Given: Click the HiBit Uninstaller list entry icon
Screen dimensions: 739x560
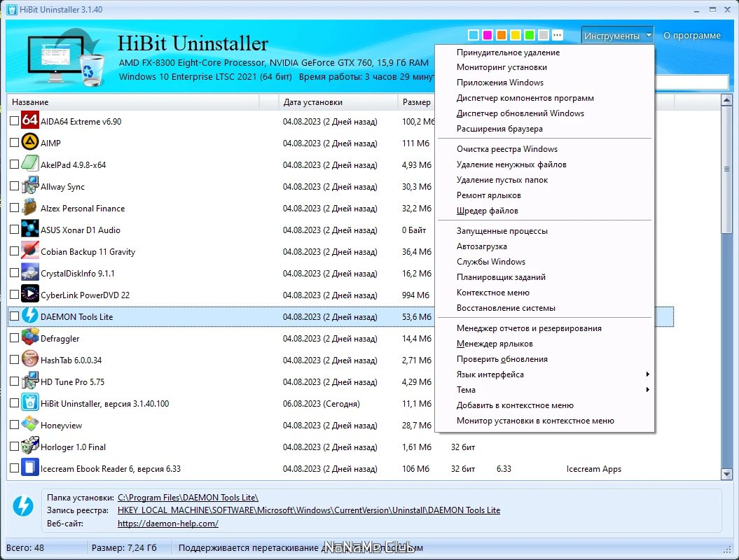Looking at the screenshot, I should click(x=29, y=402).
